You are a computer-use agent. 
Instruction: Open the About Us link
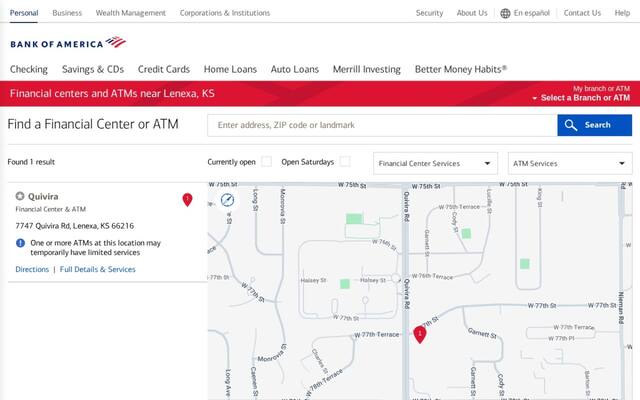click(472, 13)
